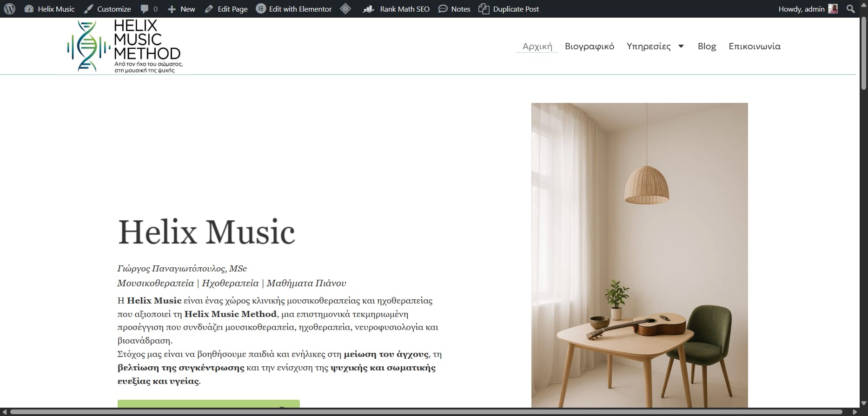Go to the Επικοινωνία page
Viewport: 868px width, 416px height.
[x=755, y=46]
